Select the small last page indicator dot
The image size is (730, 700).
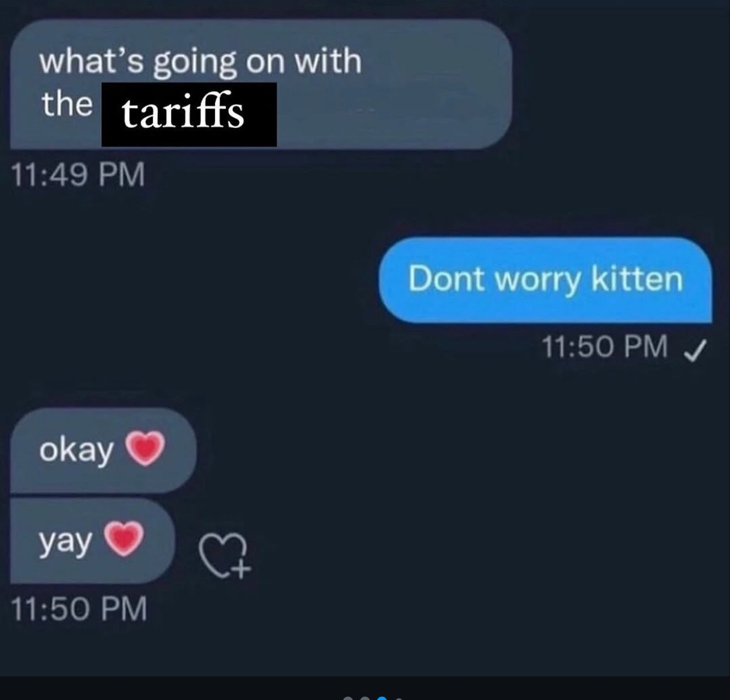398,699
